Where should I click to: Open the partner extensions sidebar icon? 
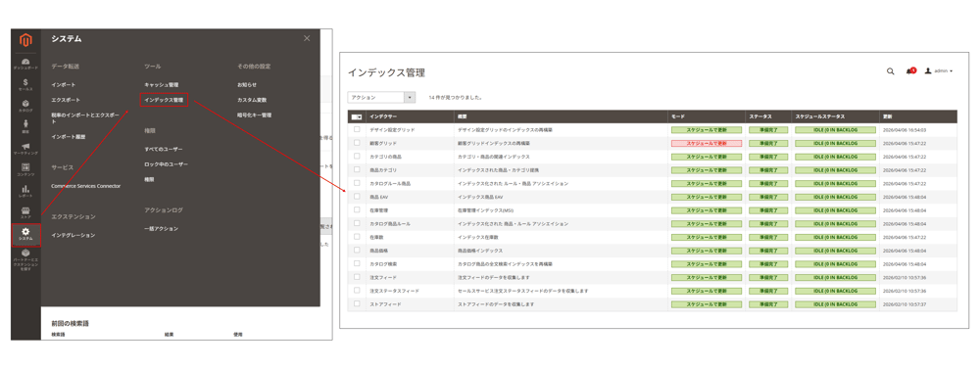25,260
